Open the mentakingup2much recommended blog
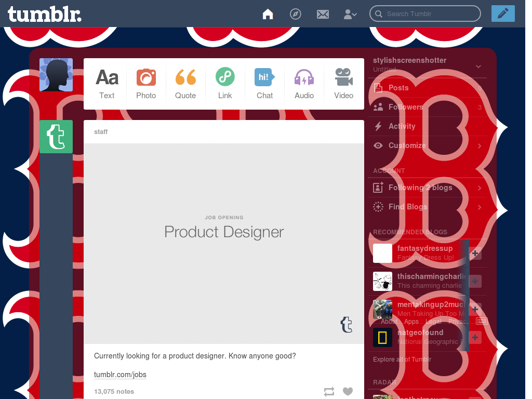The height and width of the screenshot is (399, 532). (431, 304)
